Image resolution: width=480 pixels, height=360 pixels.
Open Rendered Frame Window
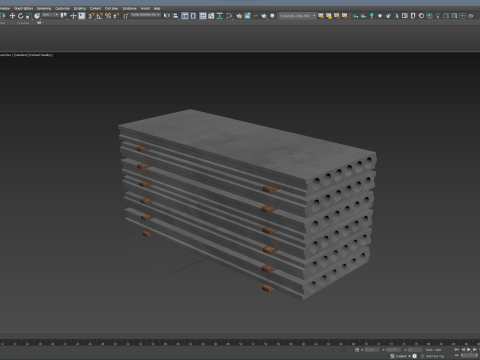point(247,16)
